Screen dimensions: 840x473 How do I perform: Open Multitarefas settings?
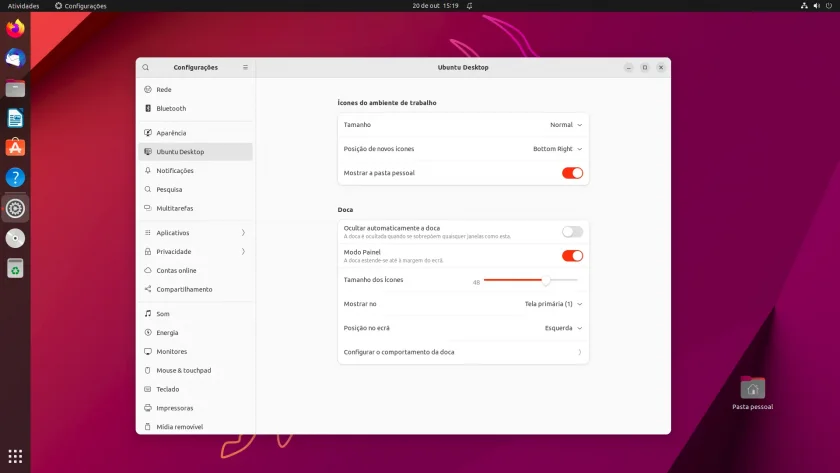(196, 208)
